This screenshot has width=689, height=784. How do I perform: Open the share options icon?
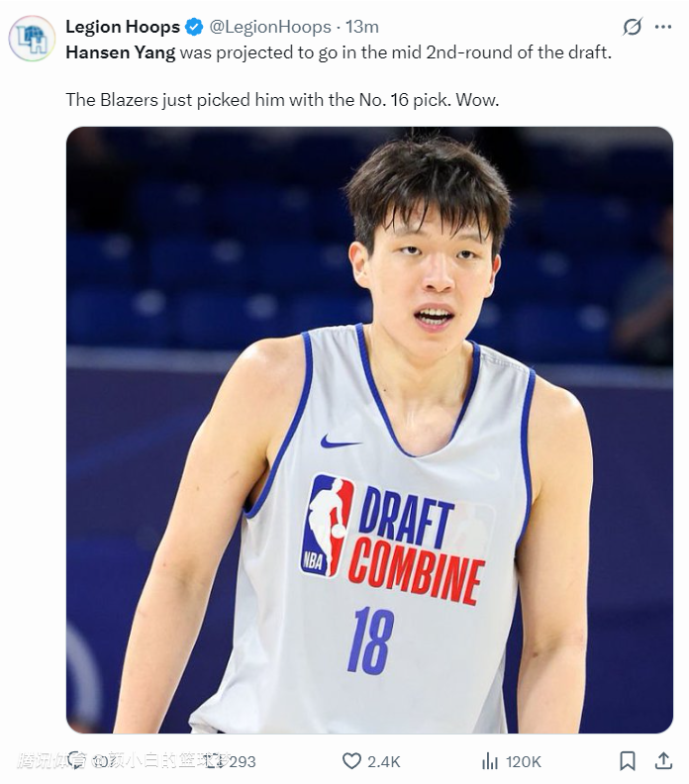click(663, 760)
